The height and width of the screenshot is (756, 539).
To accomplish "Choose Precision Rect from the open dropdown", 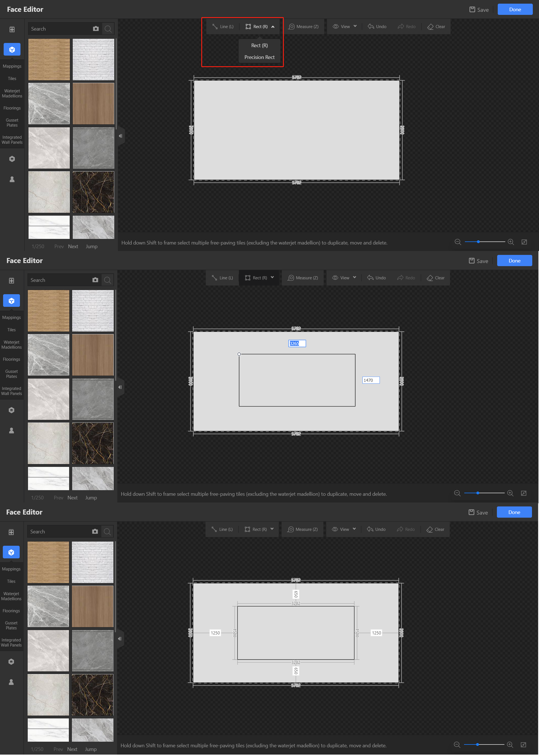I will point(259,57).
